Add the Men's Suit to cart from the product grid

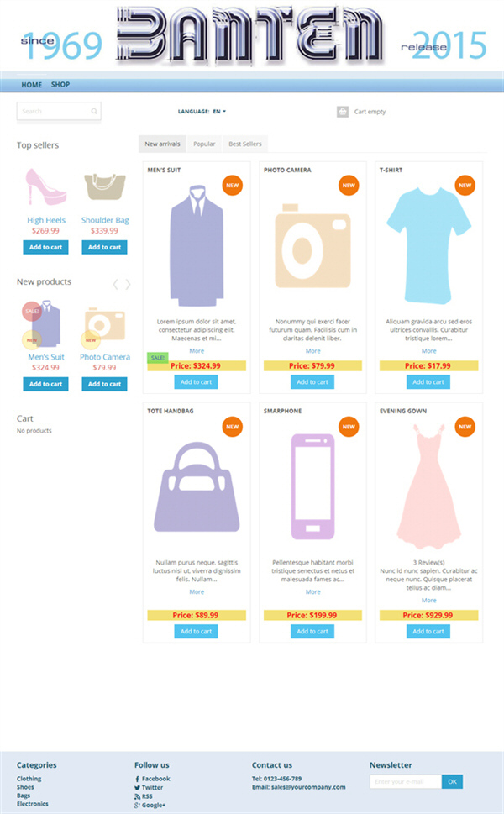[x=197, y=382]
